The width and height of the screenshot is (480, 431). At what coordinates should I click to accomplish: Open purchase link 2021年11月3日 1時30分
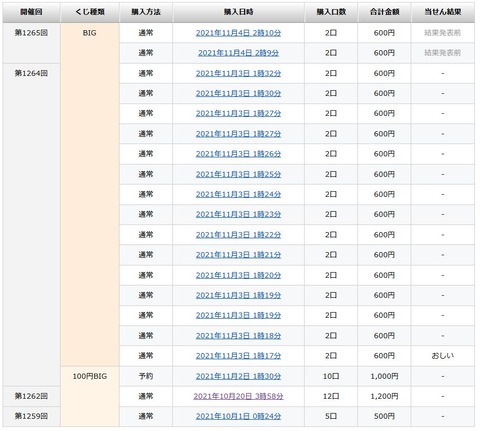[x=238, y=93]
